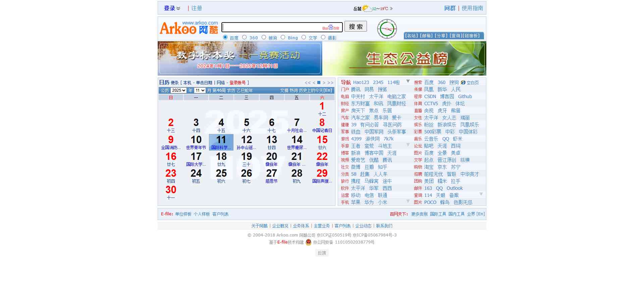Click the Arkoo logo
Screen dimensions: 644x300
click(189, 28)
